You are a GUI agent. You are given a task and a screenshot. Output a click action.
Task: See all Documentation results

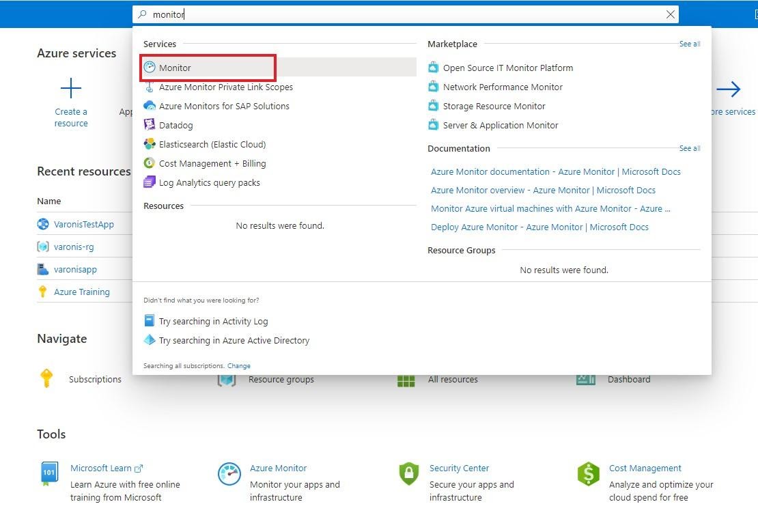[x=689, y=148]
